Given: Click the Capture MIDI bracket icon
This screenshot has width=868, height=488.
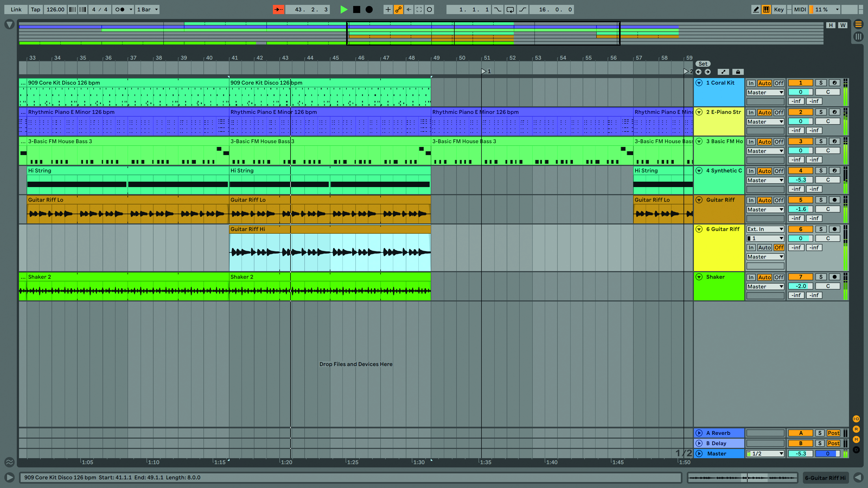Looking at the screenshot, I should coord(419,9).
